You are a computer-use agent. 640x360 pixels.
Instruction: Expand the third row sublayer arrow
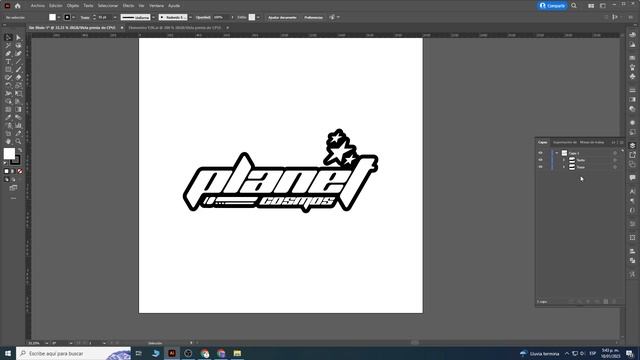(564, 167)
